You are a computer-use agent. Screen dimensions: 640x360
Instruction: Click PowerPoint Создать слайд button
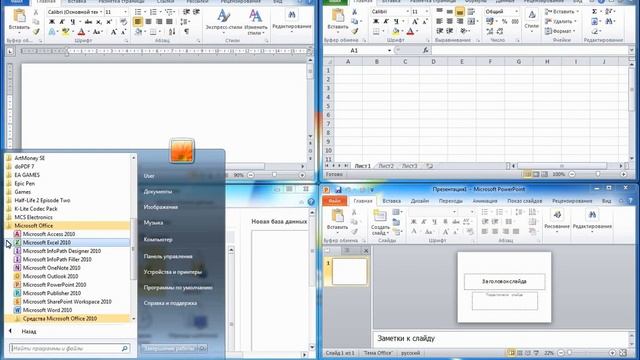click(380, 222)
